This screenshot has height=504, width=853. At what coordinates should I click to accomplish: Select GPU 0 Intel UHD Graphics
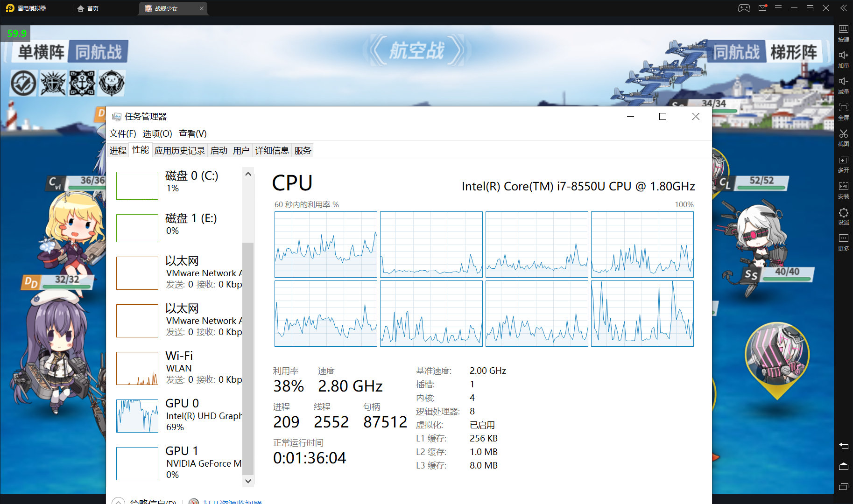pos(178,416)
